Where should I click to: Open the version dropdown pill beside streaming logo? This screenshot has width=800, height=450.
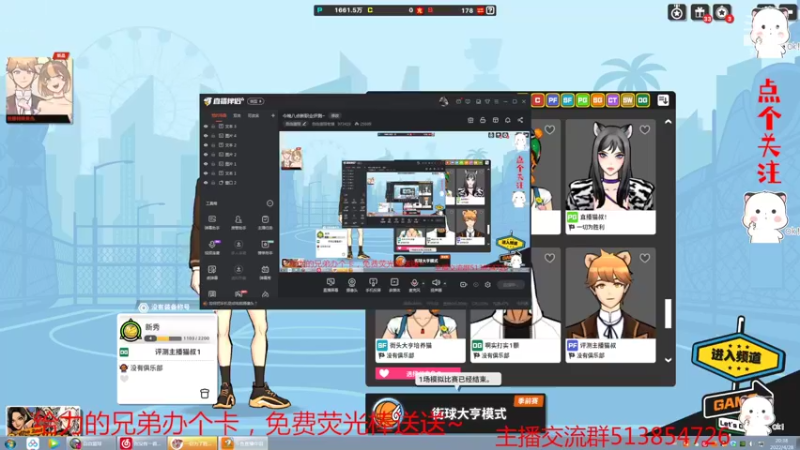(x=256, y=101)
